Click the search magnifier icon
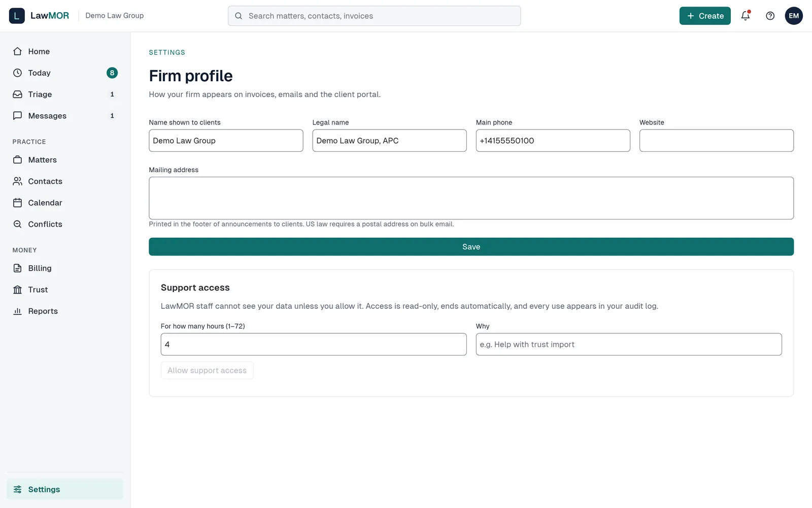The height and width of the screenshot is (508, 812). click(239, 16)
